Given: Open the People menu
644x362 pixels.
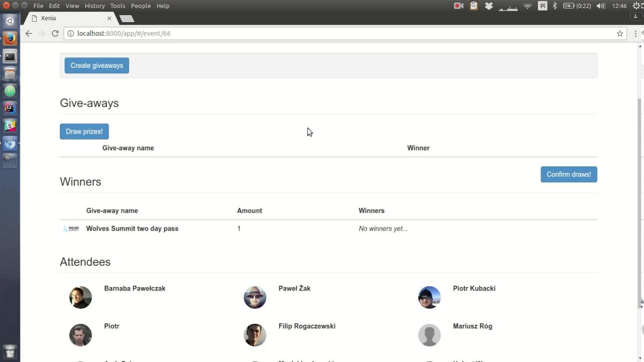Looking at the screenshot, I should pyautogui.click(x=141, y=6).
